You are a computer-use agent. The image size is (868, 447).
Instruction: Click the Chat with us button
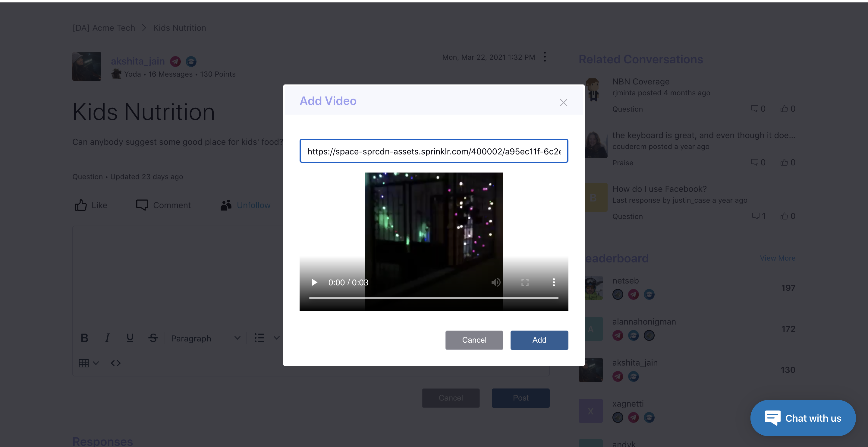803,418
